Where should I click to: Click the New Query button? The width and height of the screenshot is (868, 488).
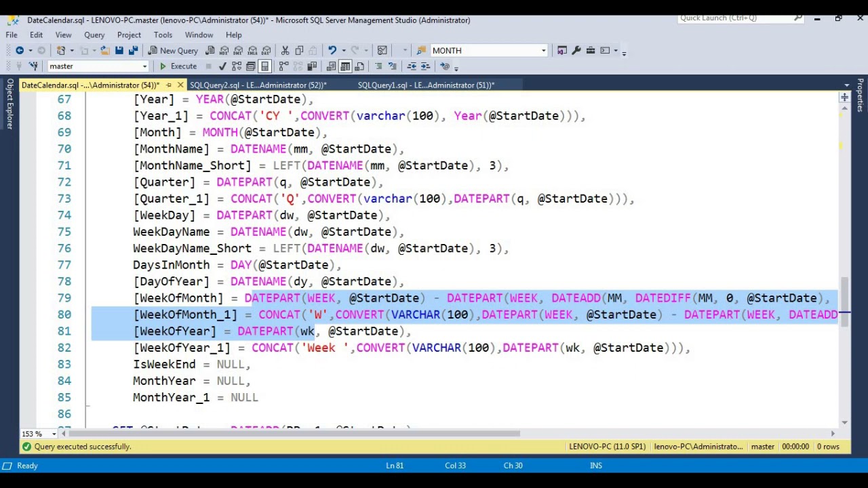173,50
